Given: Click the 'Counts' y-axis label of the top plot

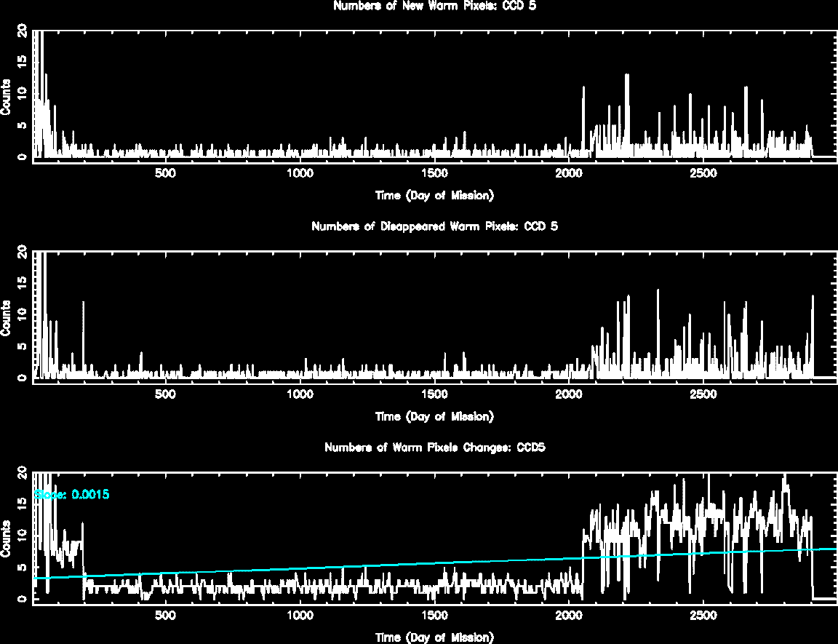Looking at the screenshot, I should (x=6, y=97).
